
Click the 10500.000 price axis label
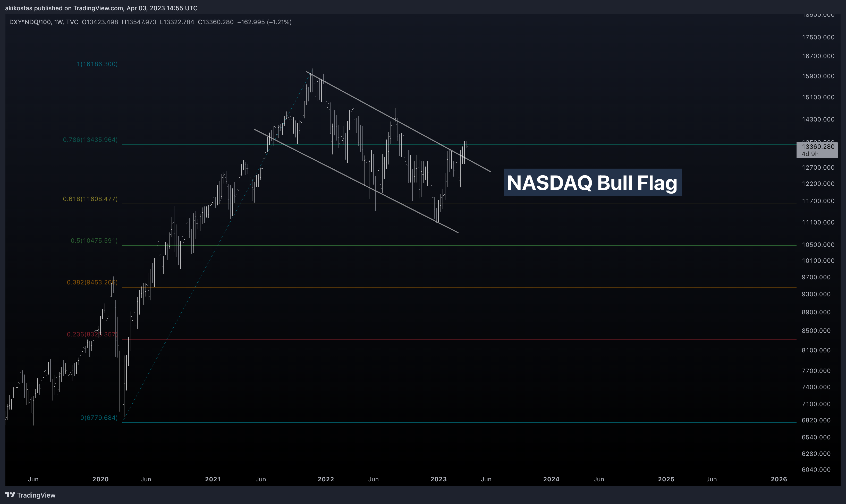click(x=818, y=245)
